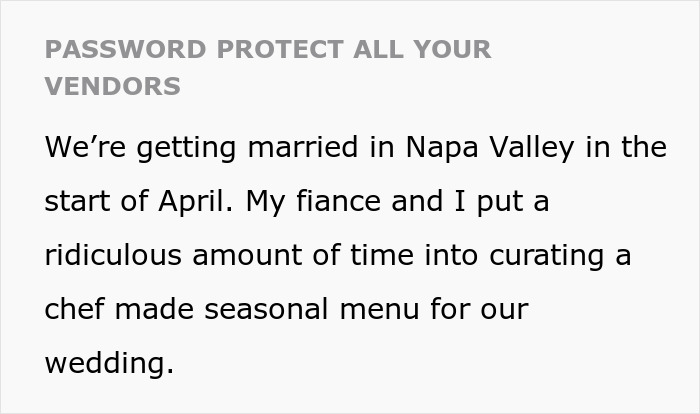Viewport: 700px width, 414px height.
Task: Click the heading 'PASSWORD PROTECT ALL YOUR'
Action: [268, 50]
